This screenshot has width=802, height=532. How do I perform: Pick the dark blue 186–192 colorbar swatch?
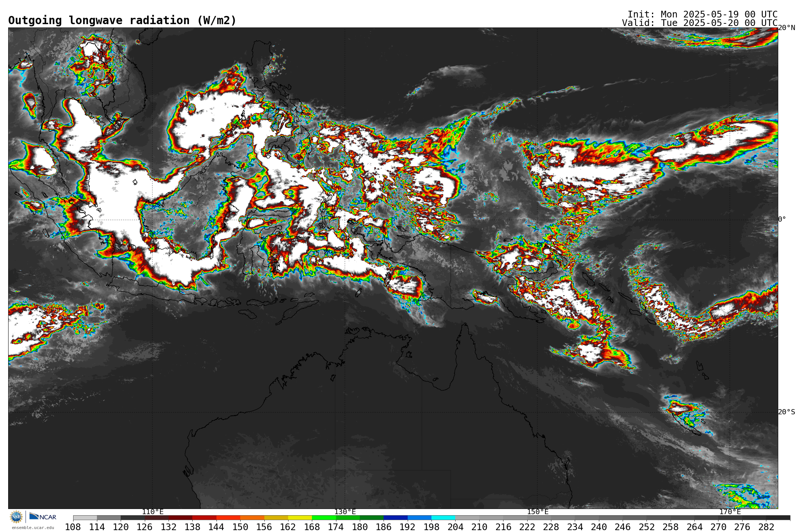point(395,518)
